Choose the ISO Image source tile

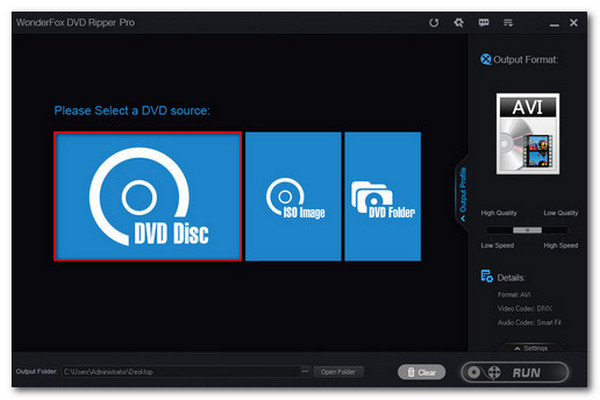coord(293,196)
